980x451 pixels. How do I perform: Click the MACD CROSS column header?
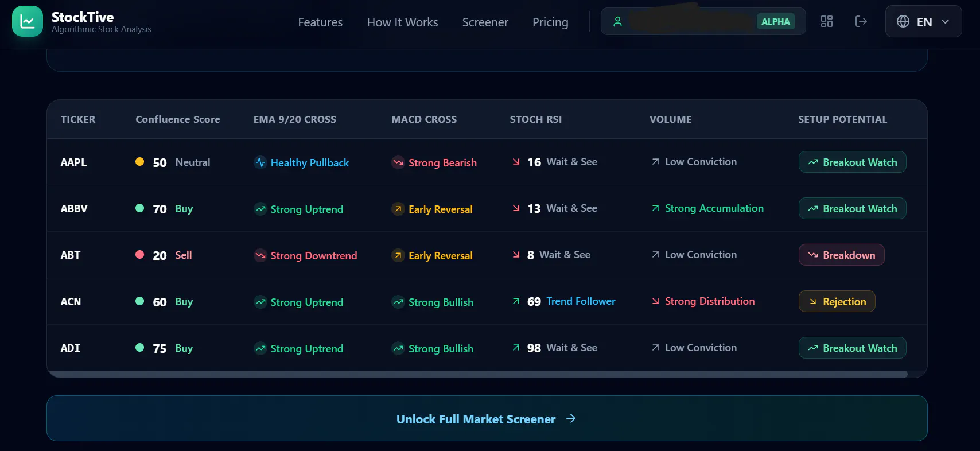424,119
